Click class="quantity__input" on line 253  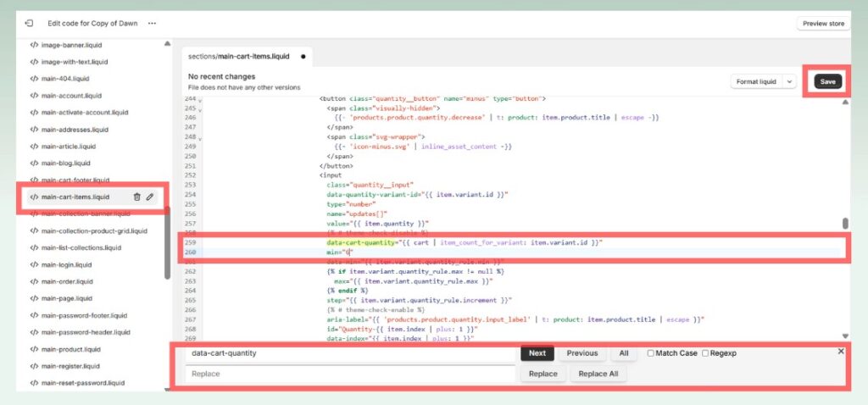tap(370, 185)
